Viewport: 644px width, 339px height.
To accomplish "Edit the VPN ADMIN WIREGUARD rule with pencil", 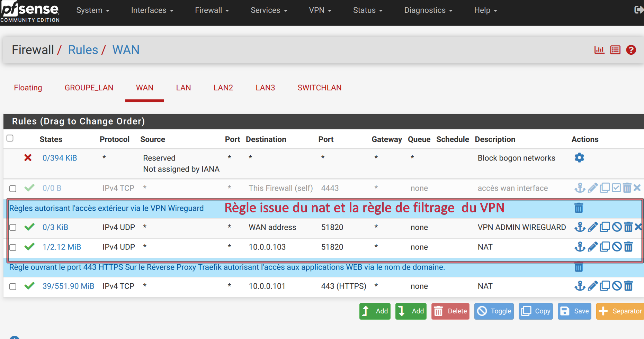I will click(592, 227).
